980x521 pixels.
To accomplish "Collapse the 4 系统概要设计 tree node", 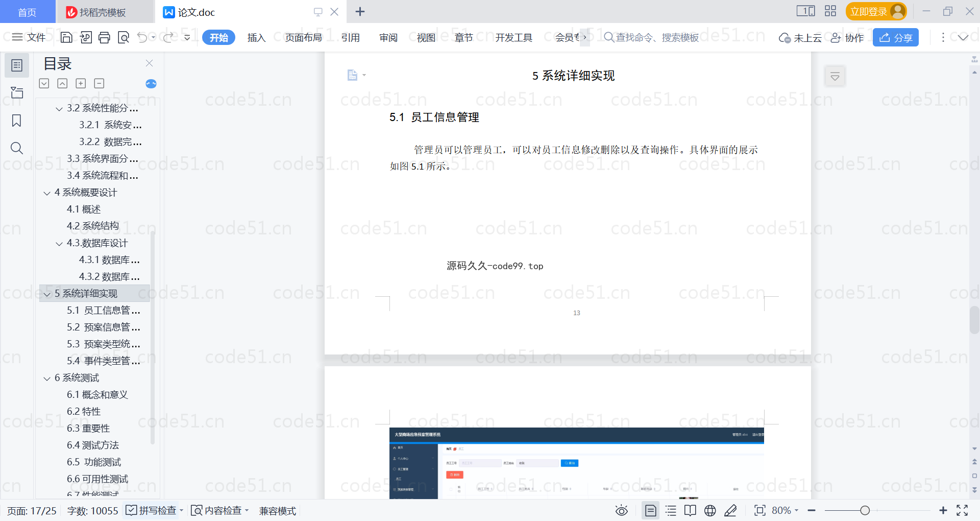I will (x=47, y=193).
